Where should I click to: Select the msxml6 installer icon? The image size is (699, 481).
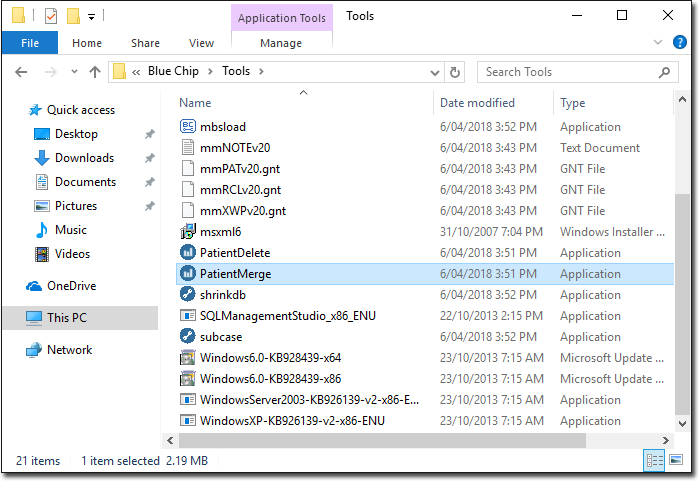click(188, 232)
